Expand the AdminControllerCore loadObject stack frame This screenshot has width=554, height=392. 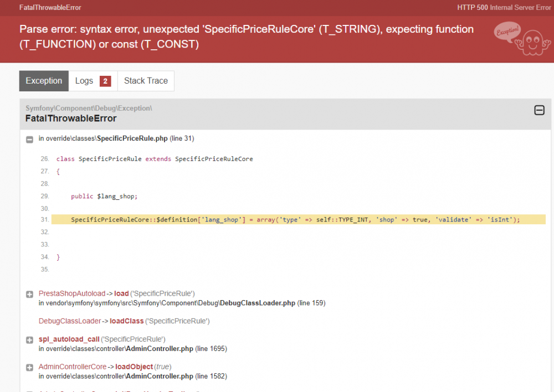pos(29,367)
